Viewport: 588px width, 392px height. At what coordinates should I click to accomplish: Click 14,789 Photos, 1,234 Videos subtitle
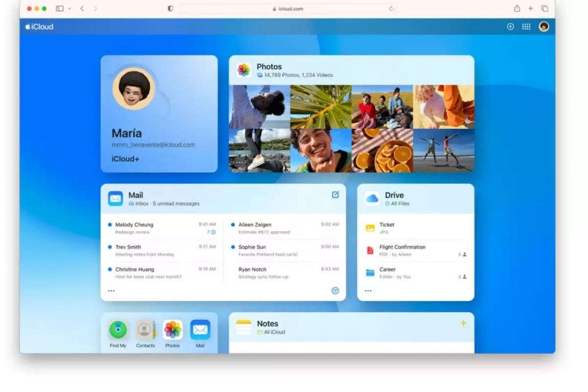point(295,75)
